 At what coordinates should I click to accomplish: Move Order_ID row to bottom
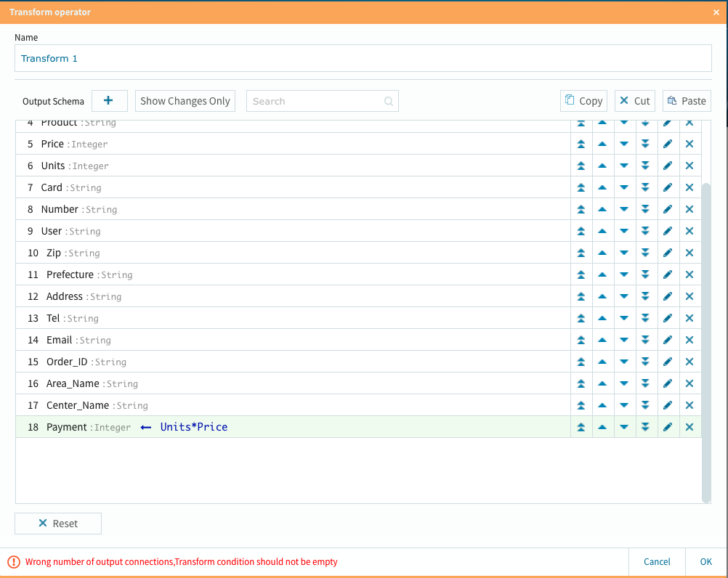[645, 362]
